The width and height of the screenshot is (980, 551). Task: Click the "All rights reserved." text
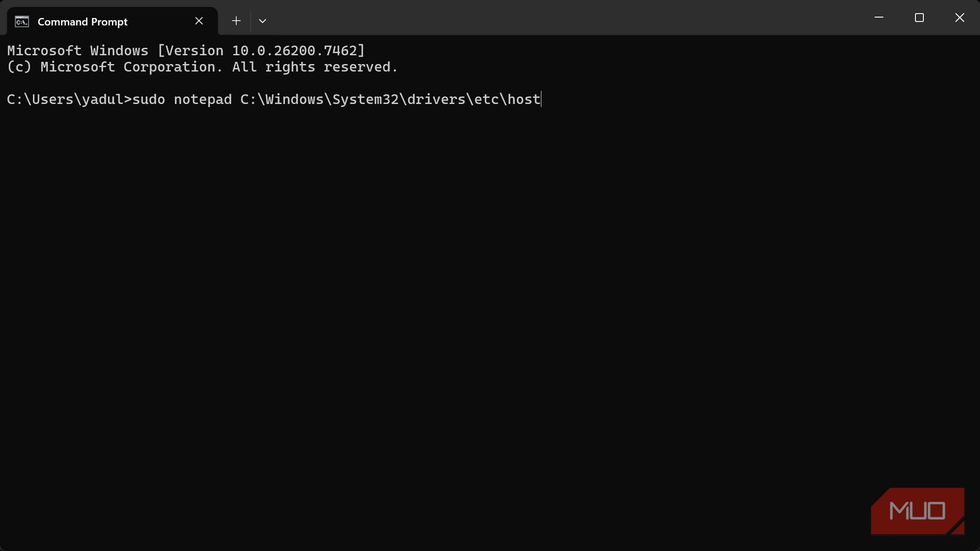315,67
